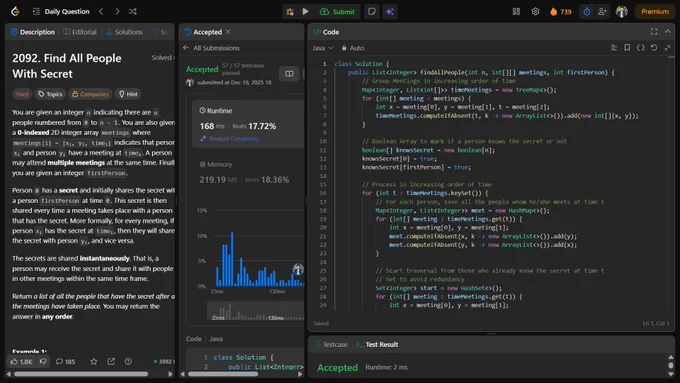This screenshot has width=680, height=383.
Task: Expand the Hint tag
Action: click(x=128, y=94)
